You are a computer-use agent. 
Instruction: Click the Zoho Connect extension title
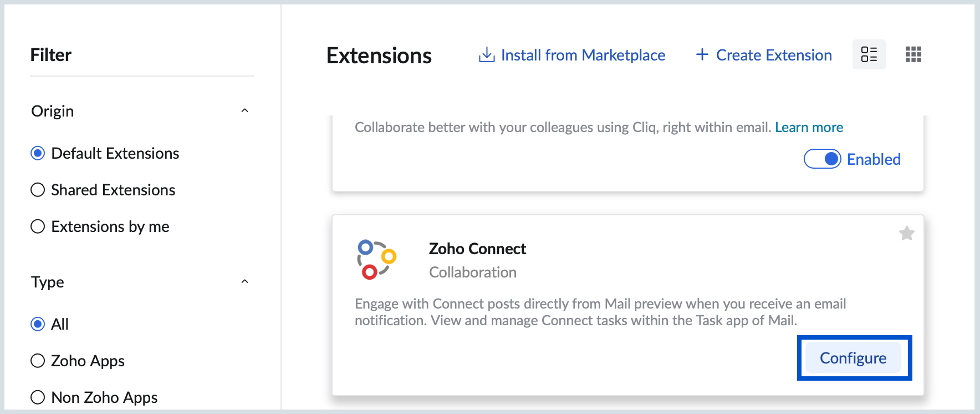(x=477, y=249)
